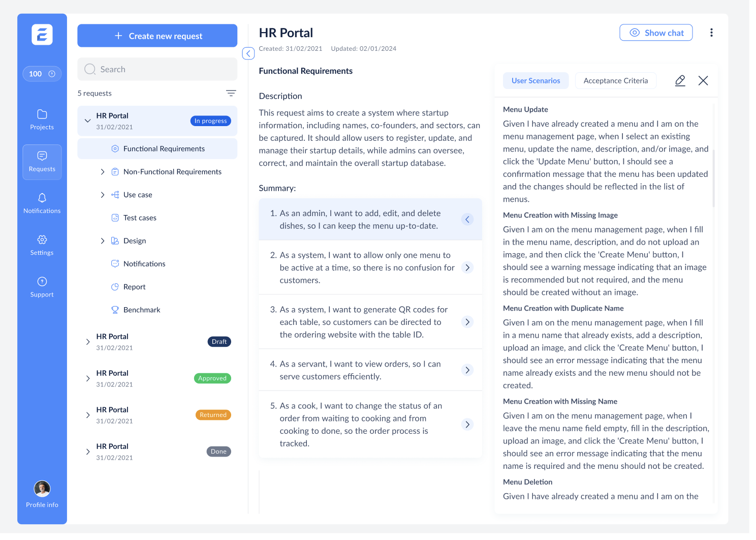
Task: Click the Design icon in tree
Action: pos(115,241)
